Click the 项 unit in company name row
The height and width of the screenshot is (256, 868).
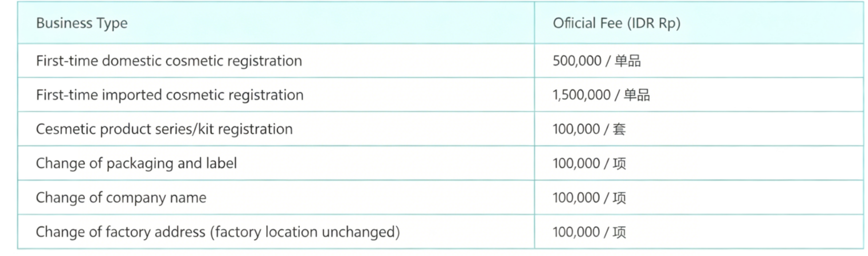click(619, 198)
